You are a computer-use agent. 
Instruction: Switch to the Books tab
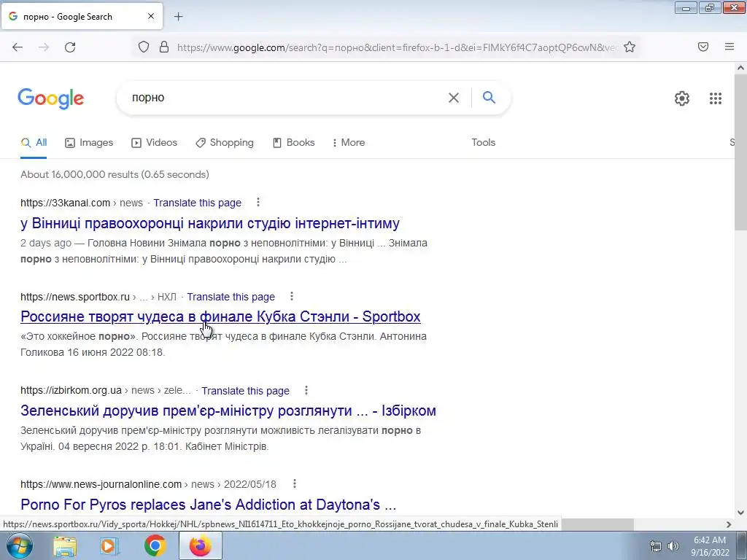pyautogui.click(x=293, y=142)
